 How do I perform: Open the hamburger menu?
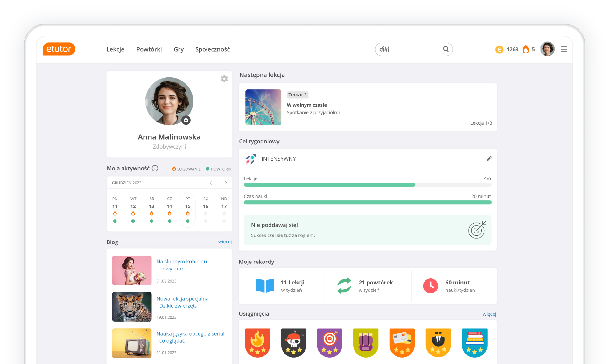click(564, 49)
